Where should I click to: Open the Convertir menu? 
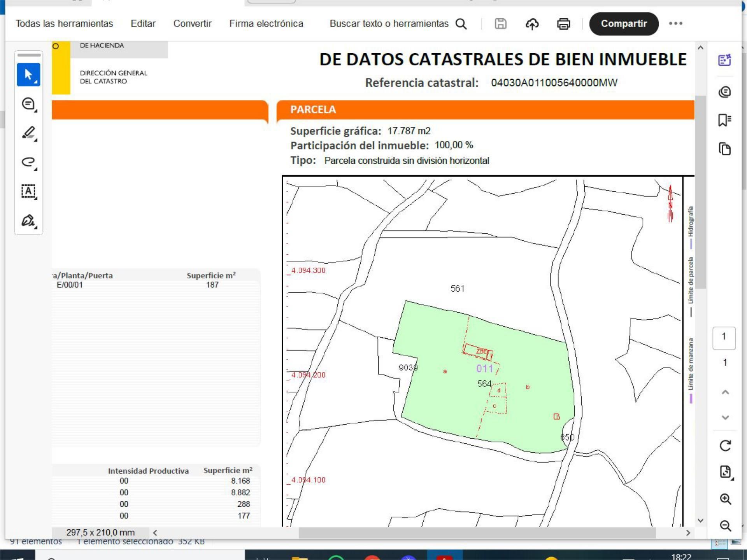pyautogui.click(x=192, y=24)
